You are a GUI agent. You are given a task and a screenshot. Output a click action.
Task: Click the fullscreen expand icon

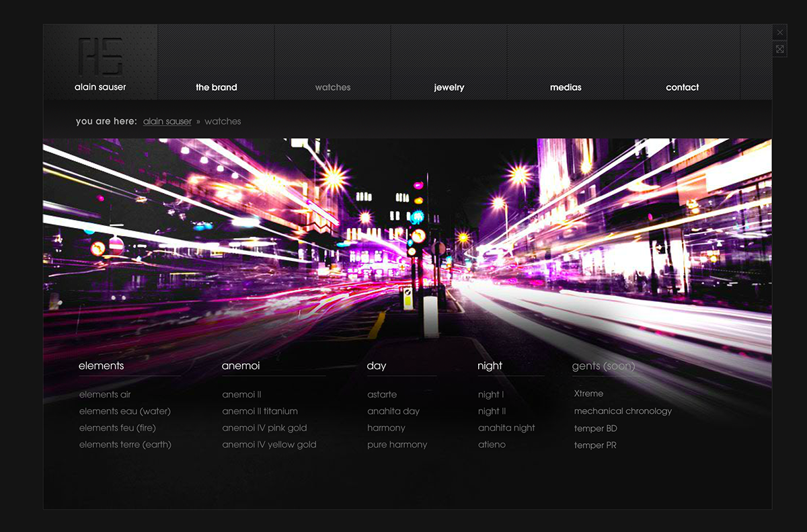tap(779, 49)
